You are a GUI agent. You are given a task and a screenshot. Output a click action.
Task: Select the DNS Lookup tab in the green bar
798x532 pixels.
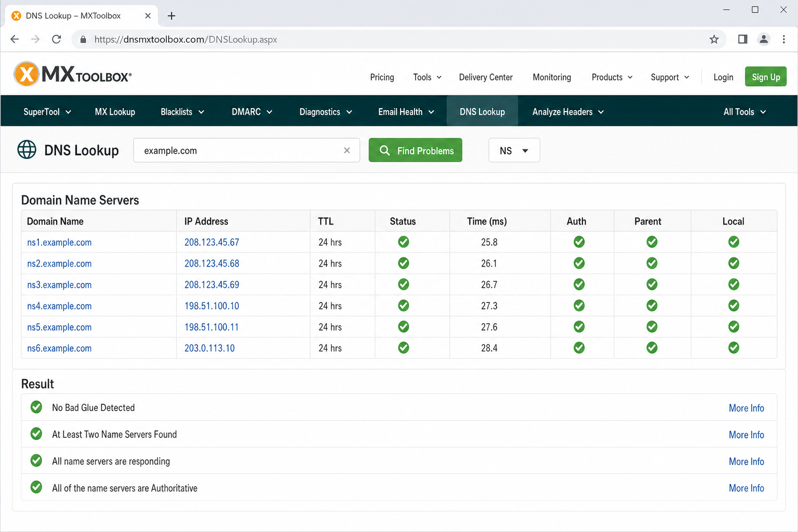coord(482,112)
